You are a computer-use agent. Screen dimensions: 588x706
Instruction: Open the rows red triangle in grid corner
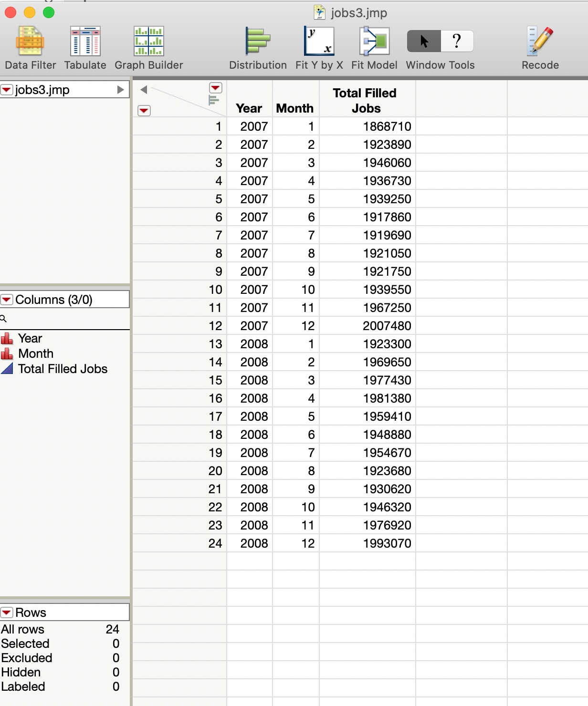[x=144, y=111]
